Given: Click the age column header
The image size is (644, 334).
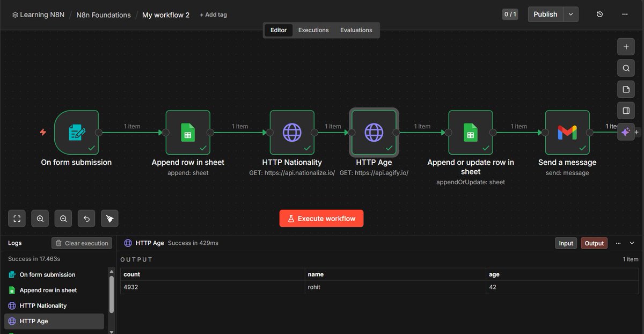Looking at the screenshot, I should pyautogui.click(x=563, y=274).
